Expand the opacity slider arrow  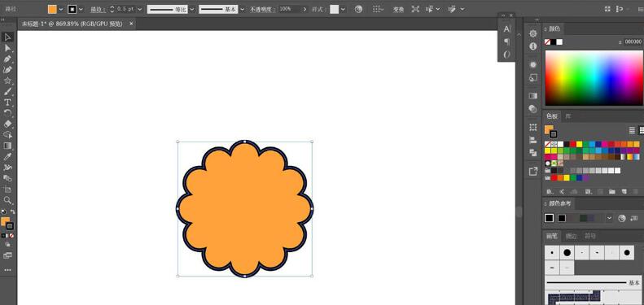304,9
